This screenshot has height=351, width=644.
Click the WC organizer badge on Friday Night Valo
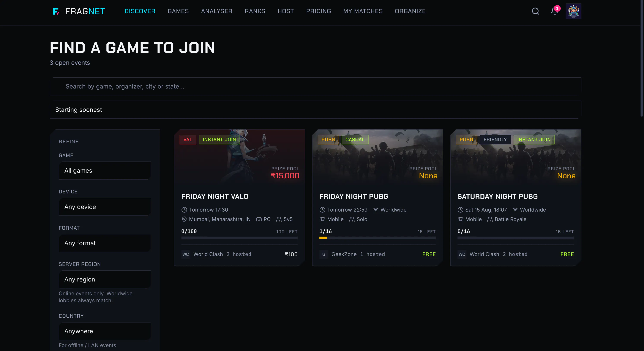186,254
